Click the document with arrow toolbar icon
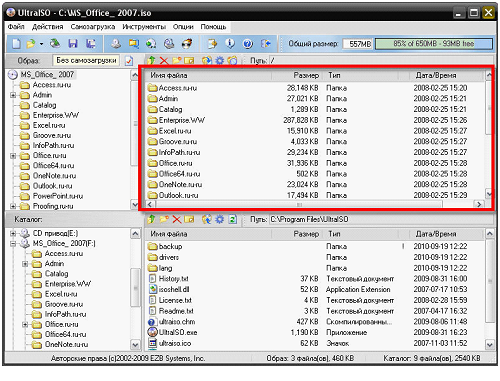The image size is (500, 381). (x=212, y=44)
